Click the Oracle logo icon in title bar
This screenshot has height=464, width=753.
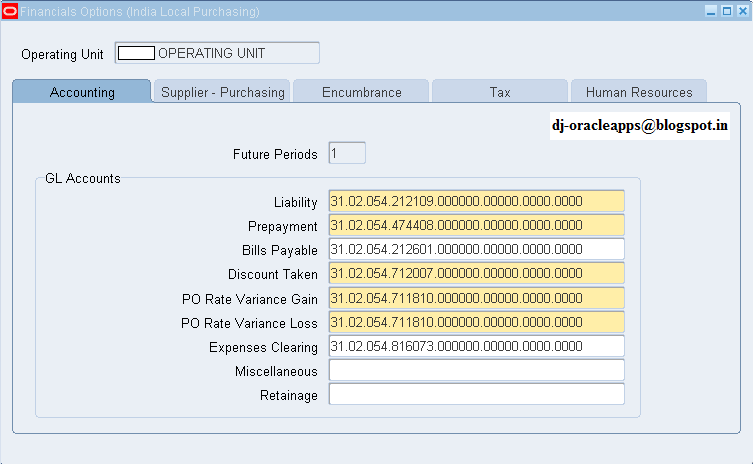(10, 11)
